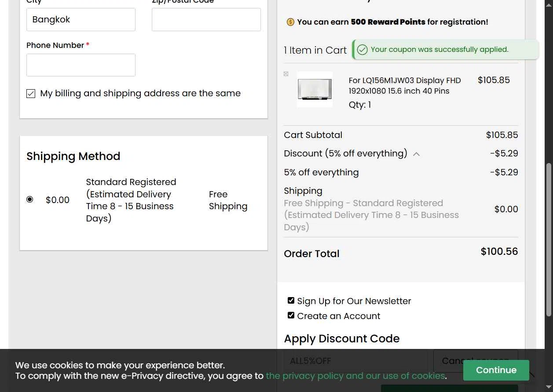Screen dimensions: 553x392
Task: Open the LQ156M1JW03 display product thumbnail
Action: tap(315, 89)
